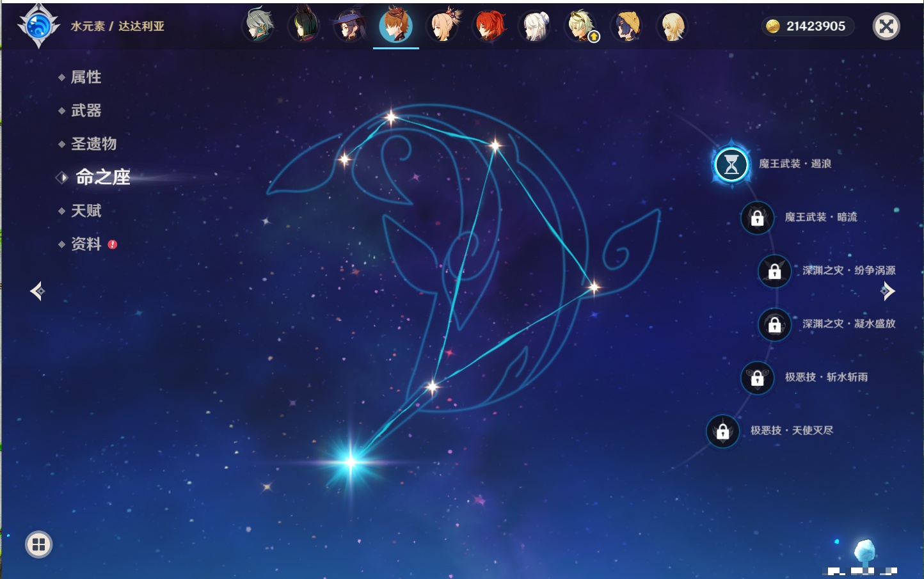
Task: Click the 深渊之灾·纷争涡源 label text
Action: pos(849,271)
